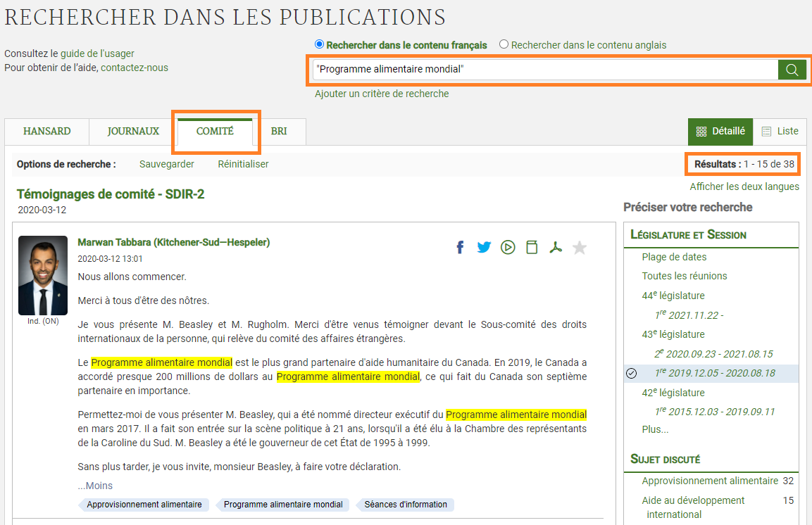The height and width of the screenshot is (525, 812).
Task: Filter by session 2e 2020.09.23 - 2021.08.15
Action: [x=713, y=354]
